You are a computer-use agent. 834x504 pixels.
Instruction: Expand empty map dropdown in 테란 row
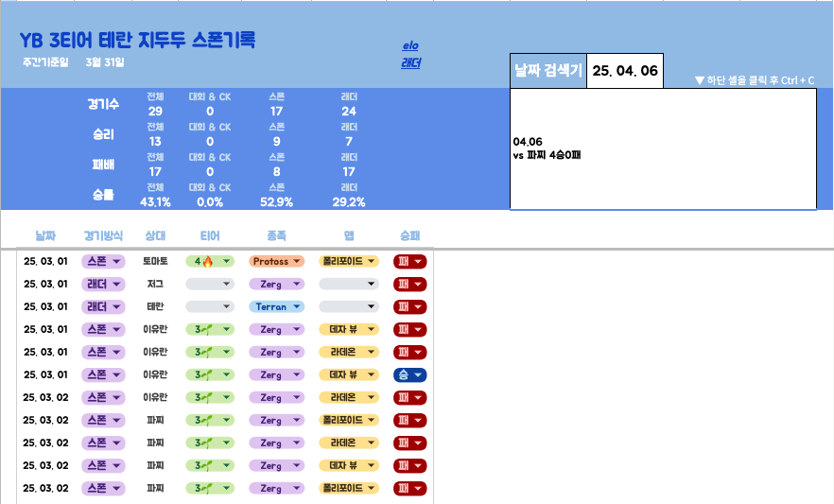point(348,306)
